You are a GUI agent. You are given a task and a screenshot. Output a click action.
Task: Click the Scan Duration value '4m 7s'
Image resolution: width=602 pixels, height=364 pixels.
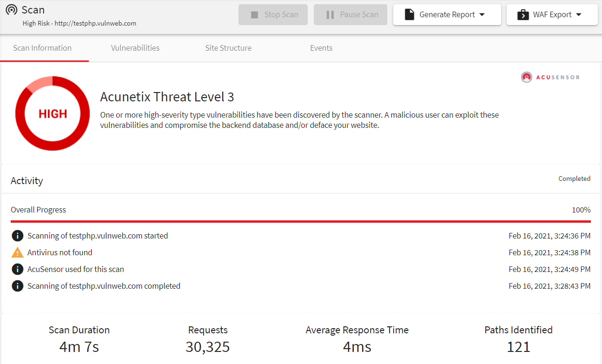[79, 347]
